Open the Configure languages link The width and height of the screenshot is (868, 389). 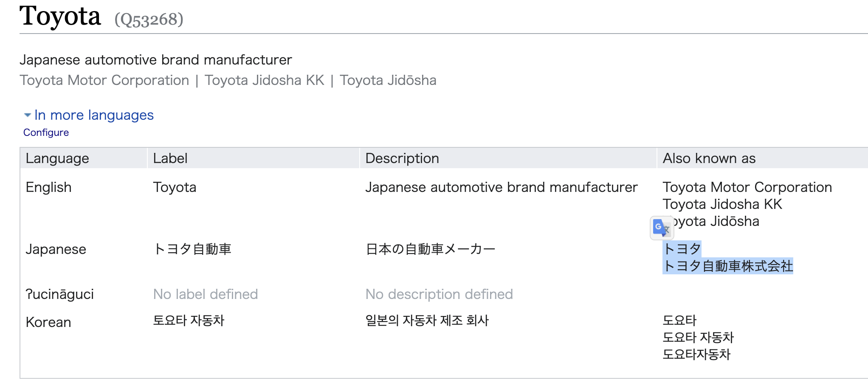coord(46,133)
